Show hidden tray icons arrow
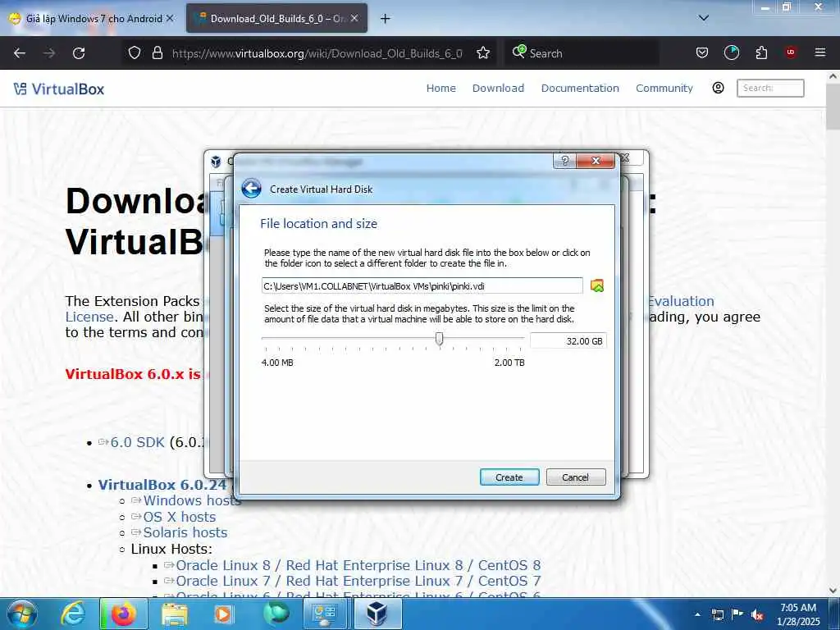Image resolution: width=840 pixels, height=630 pixels. 697,614
